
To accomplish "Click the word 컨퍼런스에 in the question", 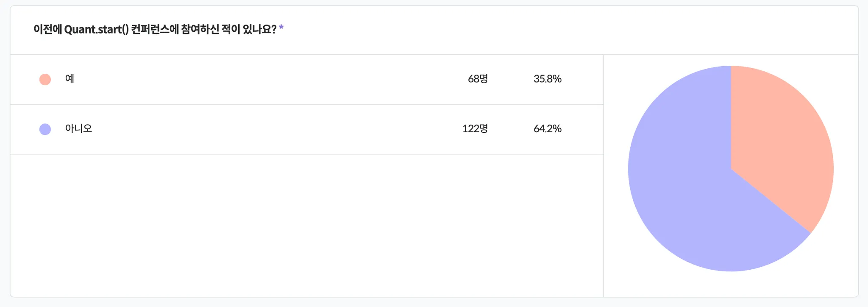I will [x=155, y=29].
